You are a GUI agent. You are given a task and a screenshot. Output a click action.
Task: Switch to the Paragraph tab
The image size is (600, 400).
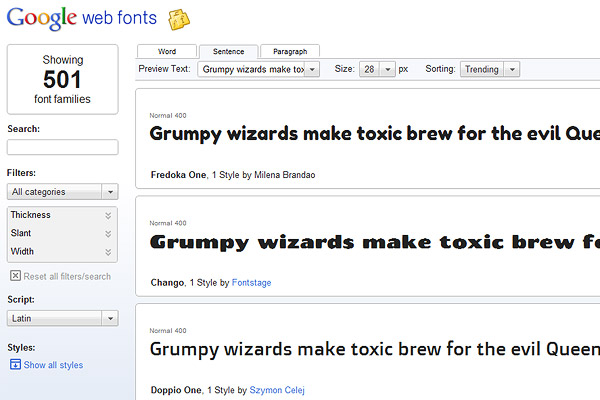[290, 51]
